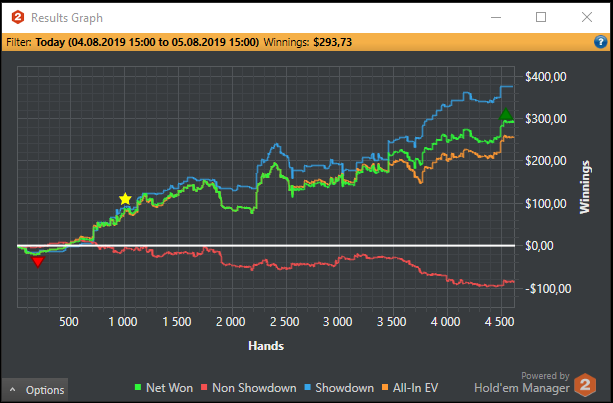Click the 3 000 hands axis label
613x403 pixels.
click(338, 322)
